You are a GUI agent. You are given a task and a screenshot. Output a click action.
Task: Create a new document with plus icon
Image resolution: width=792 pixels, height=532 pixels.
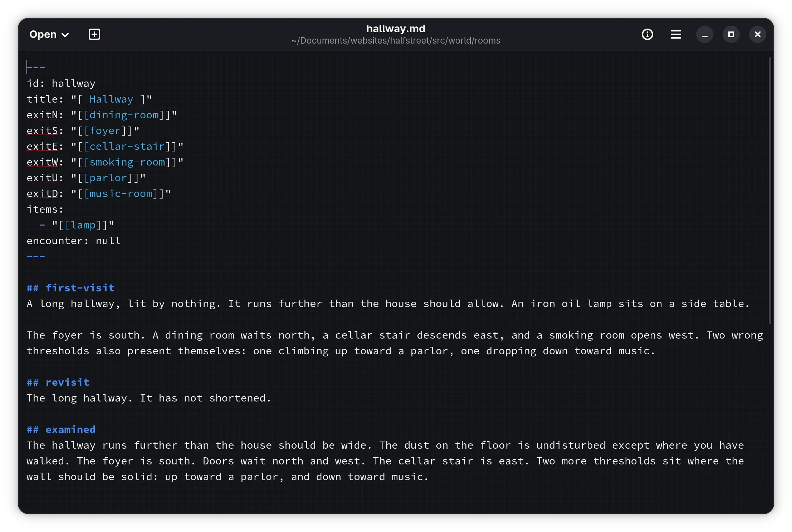click(94, 34)
